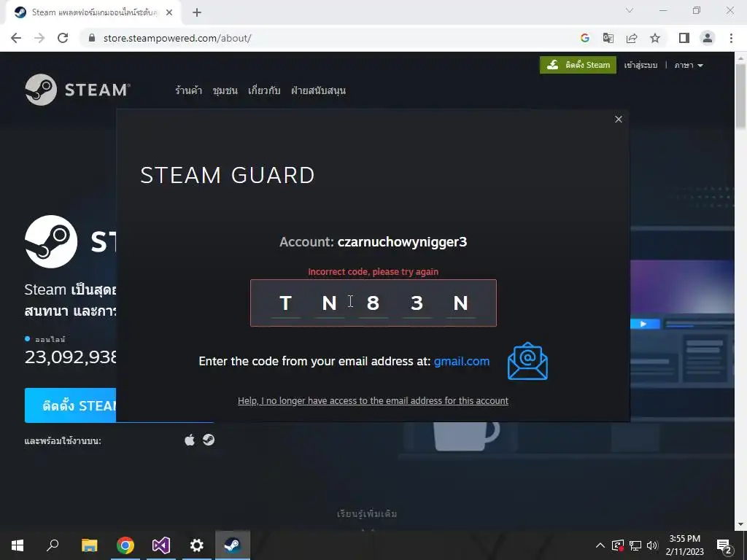Click the share page icon
This screenshot has width=747, height=560.
point(632,38)
